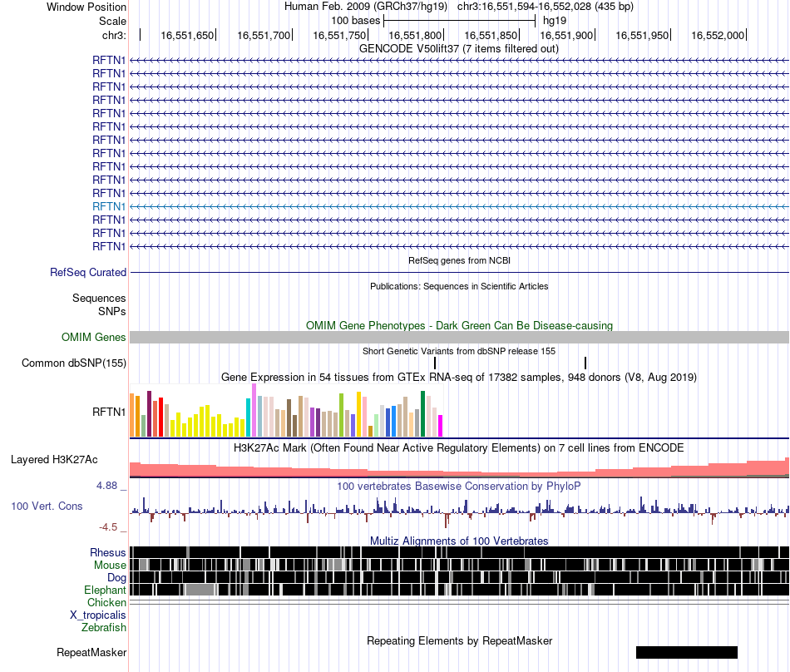
Task: Click the 'RepeatMasker' track label
Action: 91,653
